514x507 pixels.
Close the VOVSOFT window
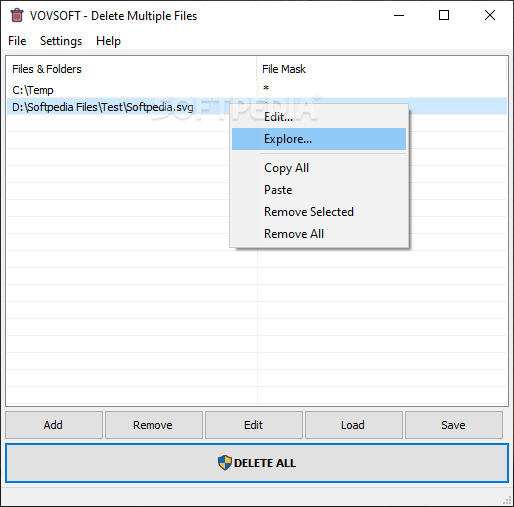490,15
